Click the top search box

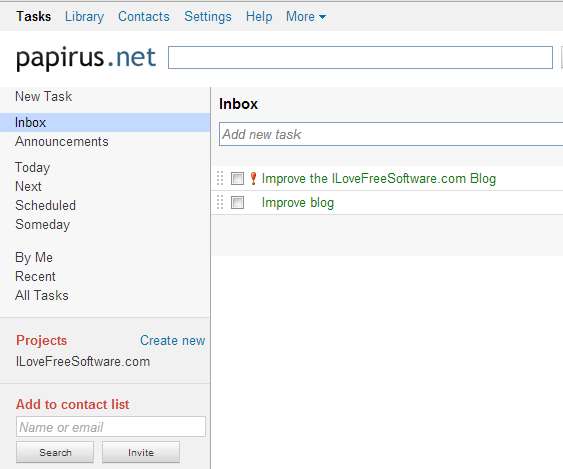click(x=360, y=57)
